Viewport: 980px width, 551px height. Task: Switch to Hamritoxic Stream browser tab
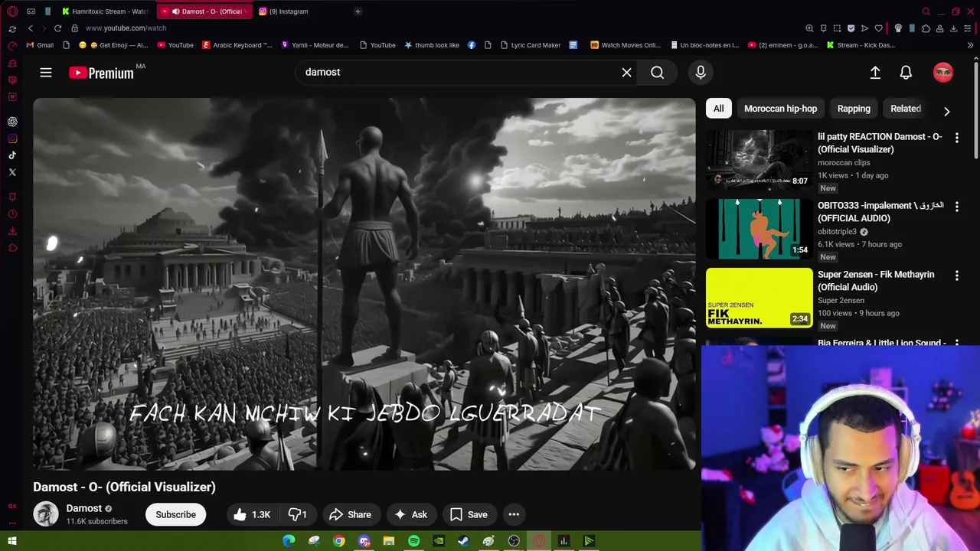point(106,11)
